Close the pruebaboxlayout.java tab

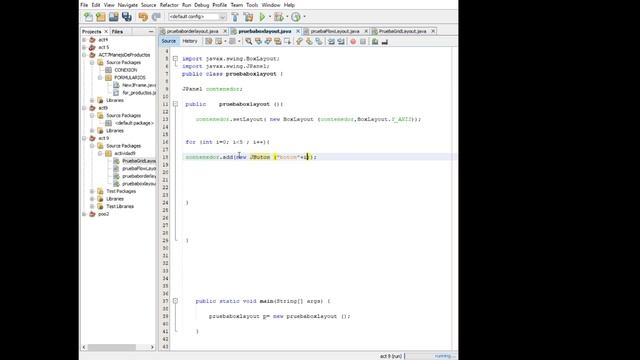(298, 31)
